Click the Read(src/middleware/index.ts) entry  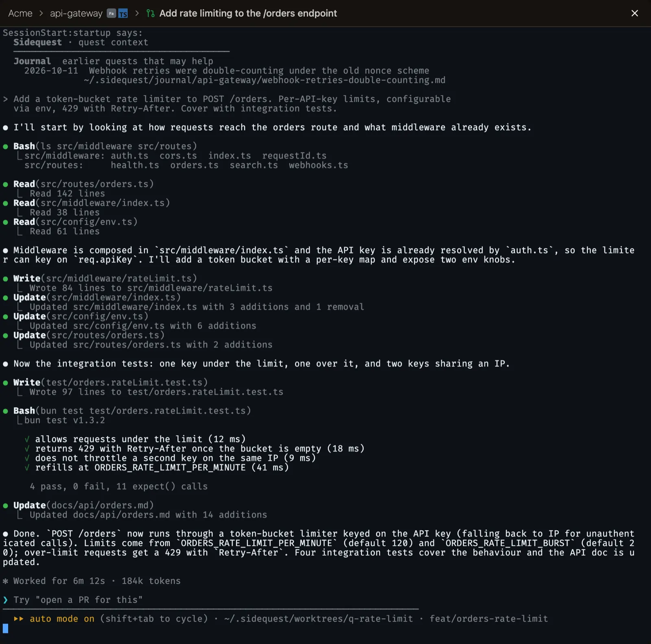pos(92,203)
